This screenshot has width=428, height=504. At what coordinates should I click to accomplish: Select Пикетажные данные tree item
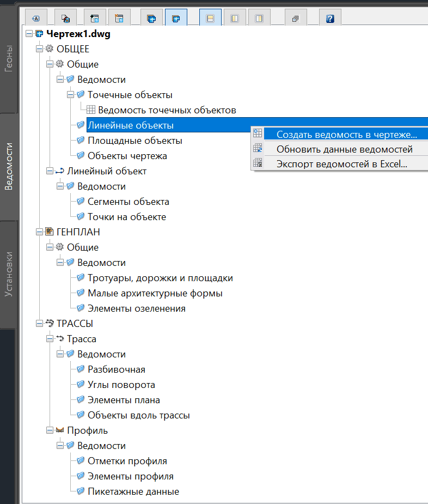133,491
